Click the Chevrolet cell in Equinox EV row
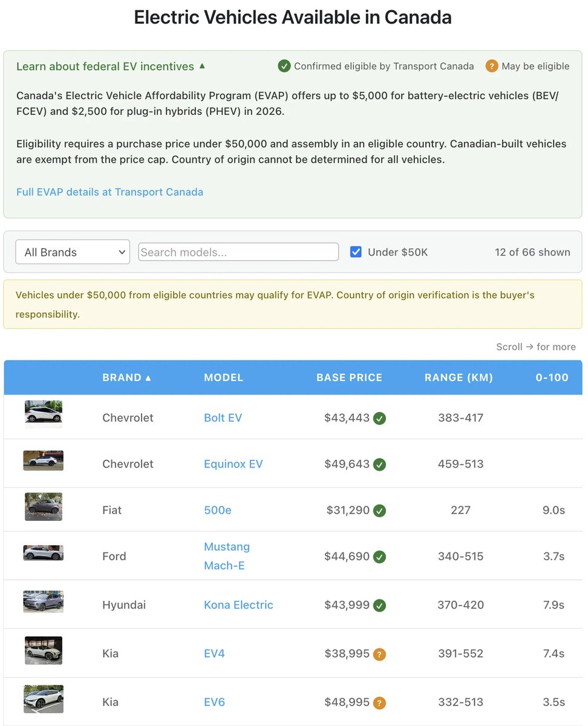This screenshot has height=726, width=588. pyautogui.click(x=128, y=464)
